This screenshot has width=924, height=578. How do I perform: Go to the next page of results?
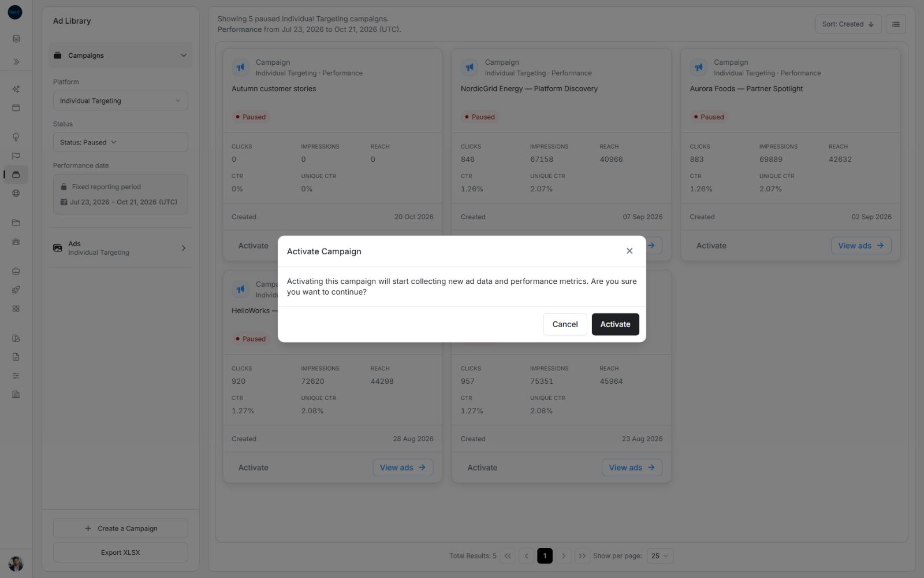[564, 556]
